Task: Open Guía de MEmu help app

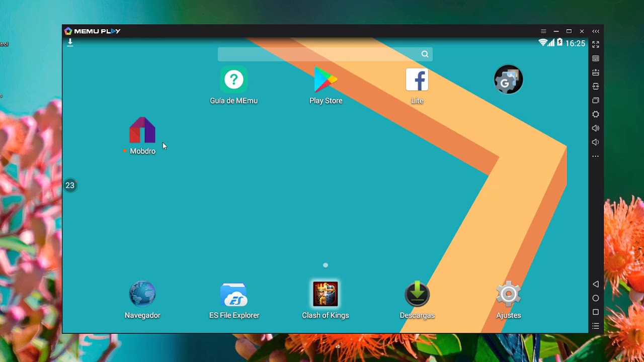Action: tap(233, 79)
